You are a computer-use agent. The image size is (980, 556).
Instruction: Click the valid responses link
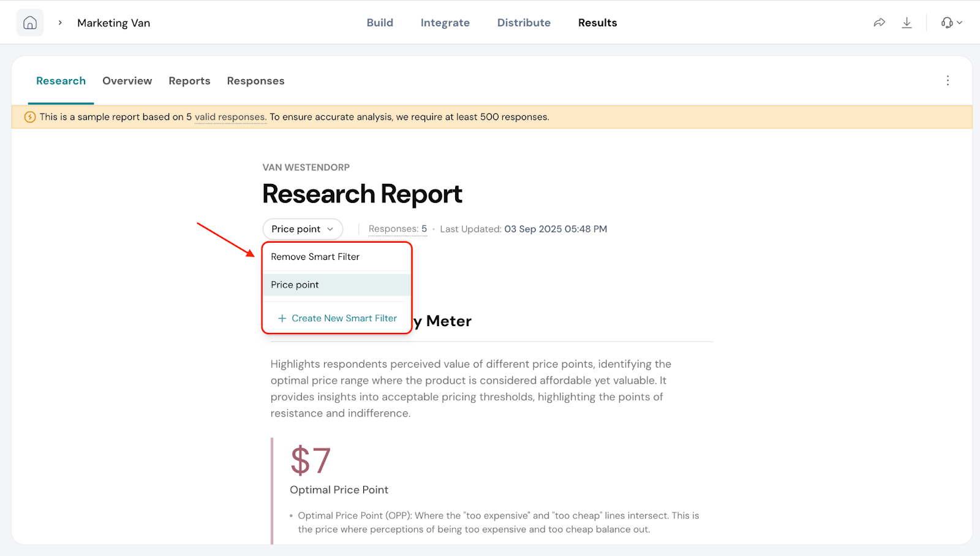tap(230, 117)
